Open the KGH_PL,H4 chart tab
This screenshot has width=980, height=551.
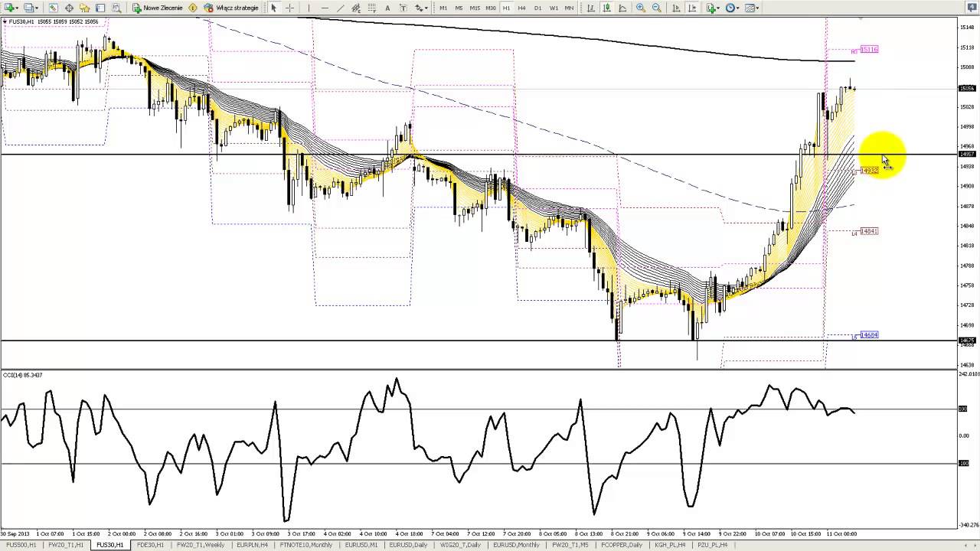click(x=670, y=545)
